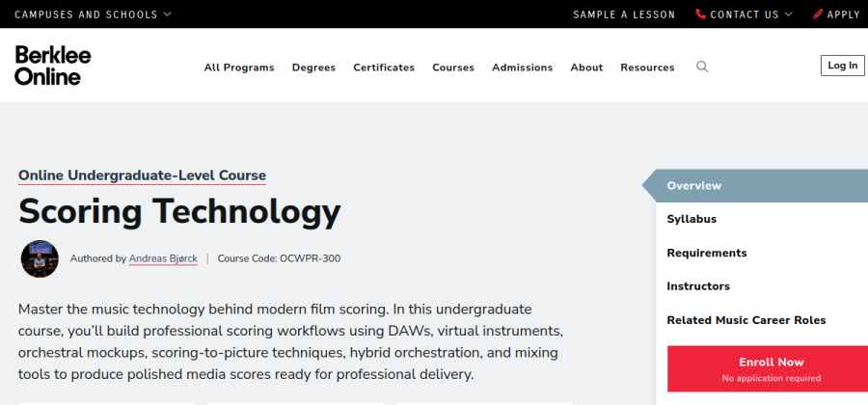Viewport: 868px width, 405px height.
Task: View Andreas Bjørck's author photo
Action: pyautogui.click(x=40, y=259)
